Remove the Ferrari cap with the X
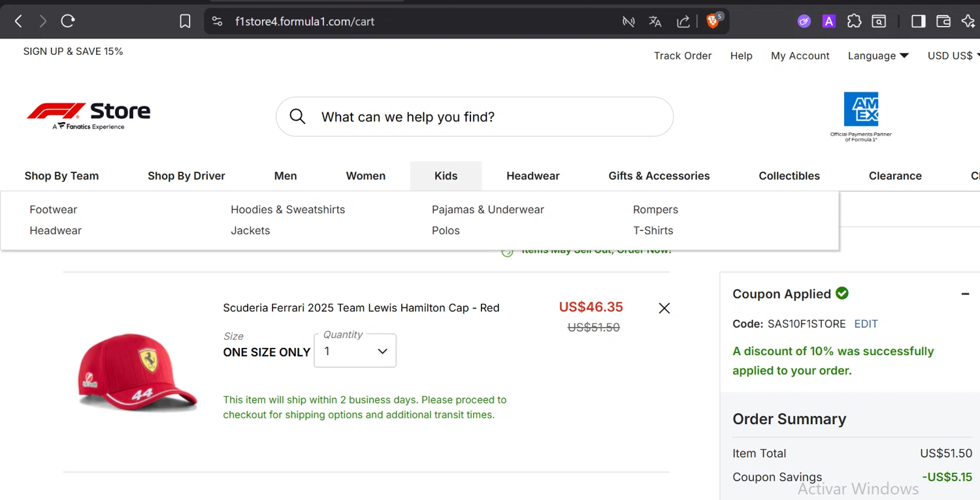 [664, 308]
